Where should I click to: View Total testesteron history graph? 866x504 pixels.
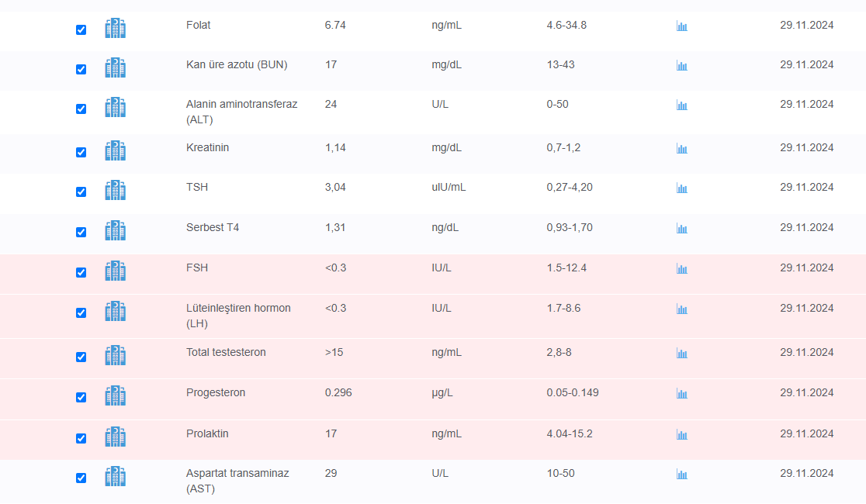click(682, 354)
